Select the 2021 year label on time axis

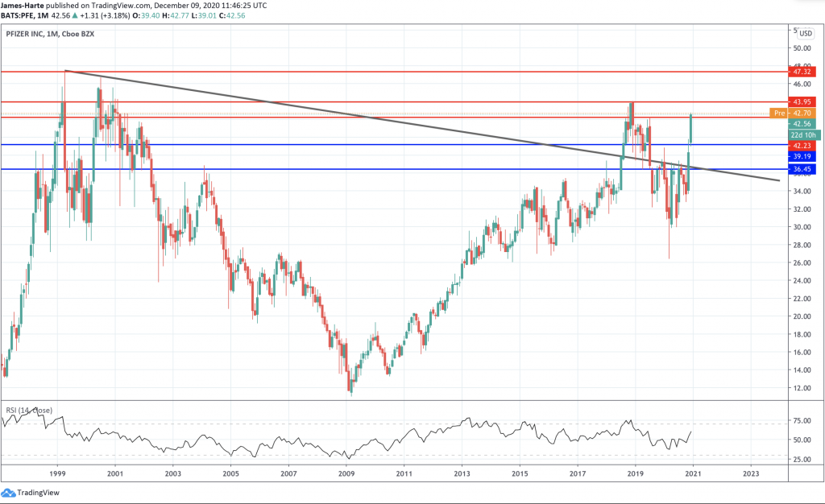[x=694, y=475]
